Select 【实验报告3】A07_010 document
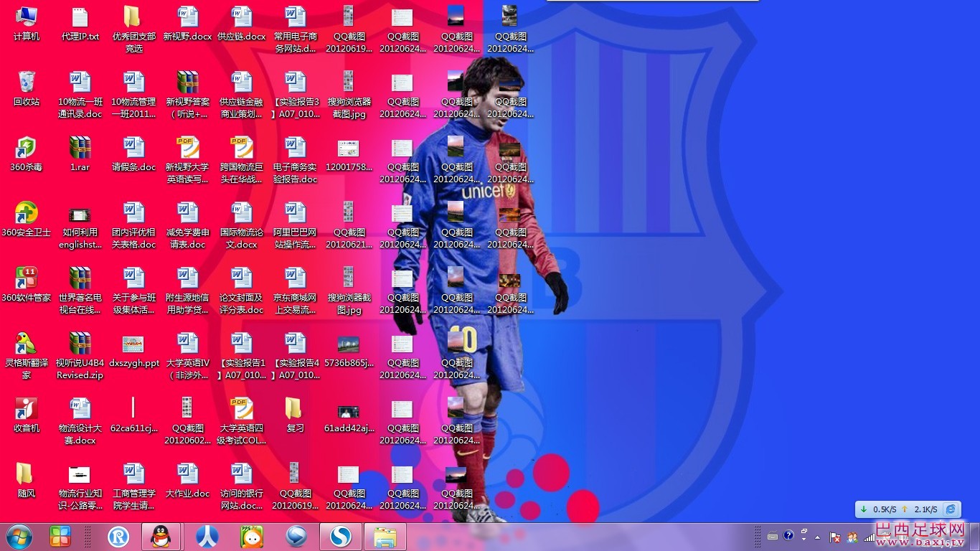This screenshot has height=551, width=980. [295, 95]
